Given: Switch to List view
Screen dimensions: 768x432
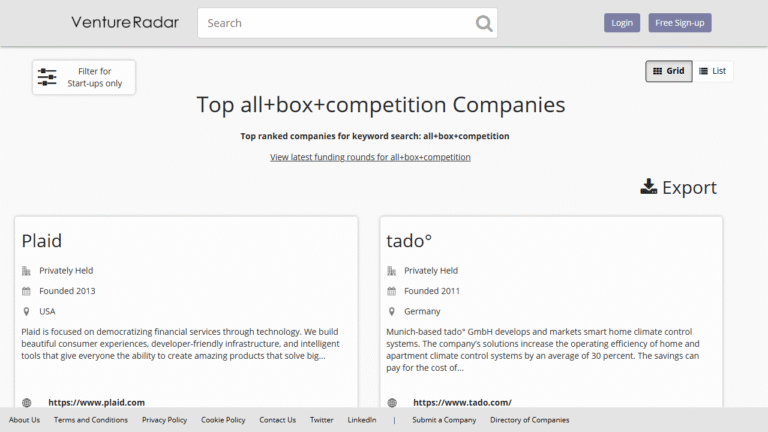Looking at the screenshot, I should pos(713,71).
